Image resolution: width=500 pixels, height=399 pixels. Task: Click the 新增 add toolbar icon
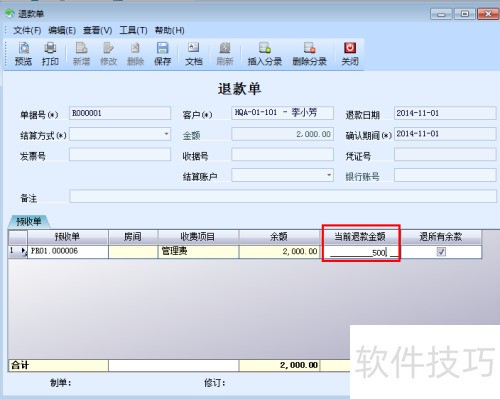[81, 53]
